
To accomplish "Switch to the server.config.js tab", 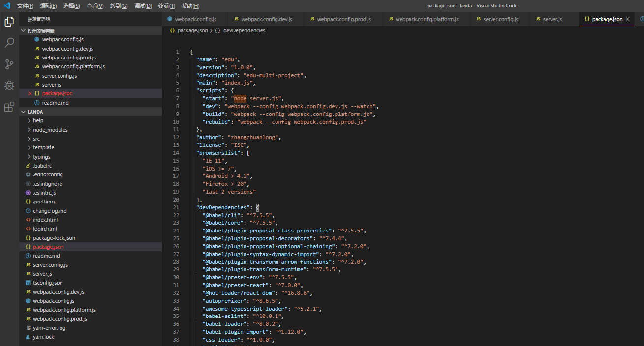I will (500, 19).
